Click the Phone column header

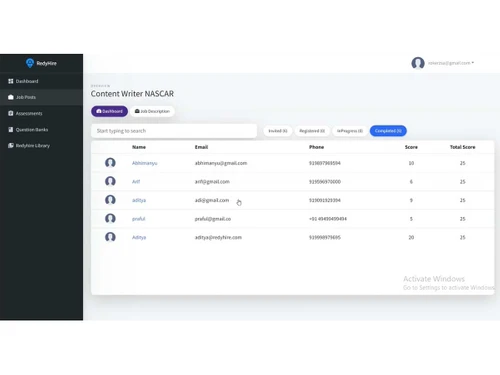tap(316, 147)
